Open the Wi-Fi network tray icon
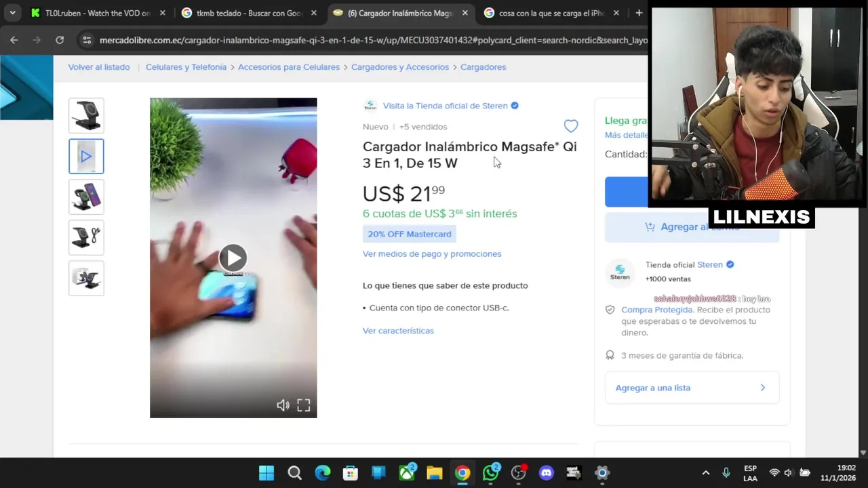868x488 pixels. pos(774,473)
